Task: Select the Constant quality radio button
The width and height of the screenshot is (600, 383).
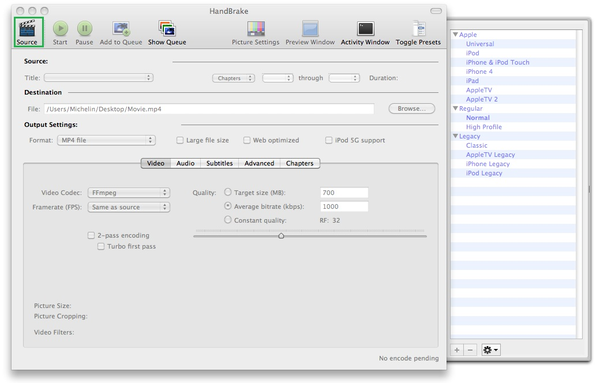Action: tap(228, 220)
